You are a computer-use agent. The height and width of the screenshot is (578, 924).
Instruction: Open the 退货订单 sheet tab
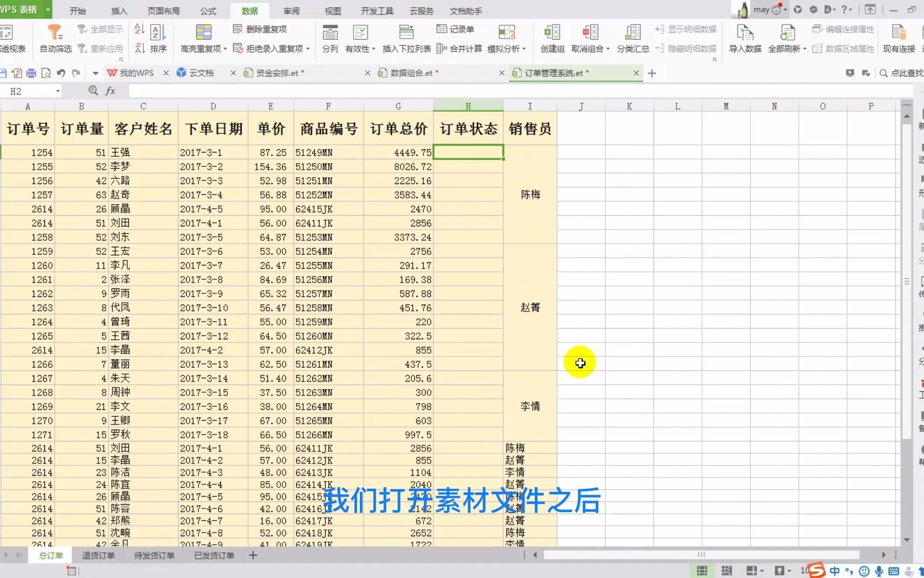(x=98, y=555)
